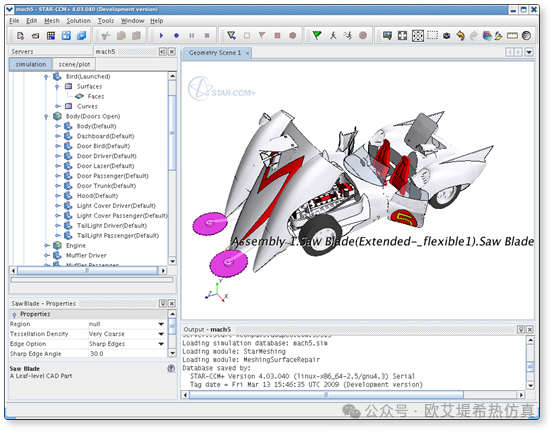Click the red triangle mesh icon
This screenshot has width=553, height=433.
pos(262,36)
